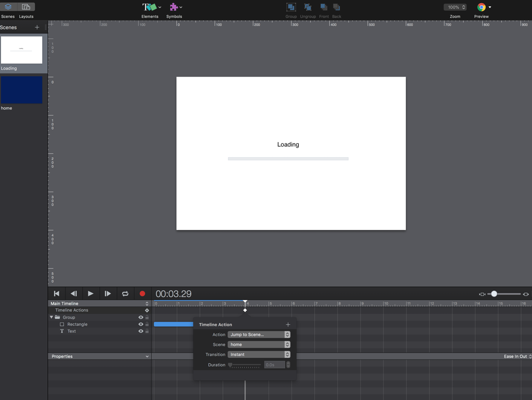The image size is (532, 400).
Task: Open the Scene dropdown showing home
Action: click(259, 344)
